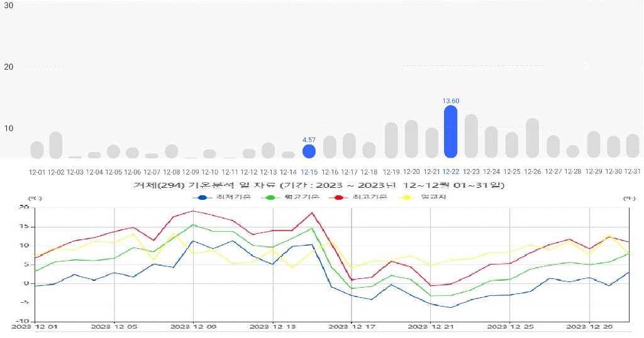Click the gray bar for 12-19

tap(391, 140)
